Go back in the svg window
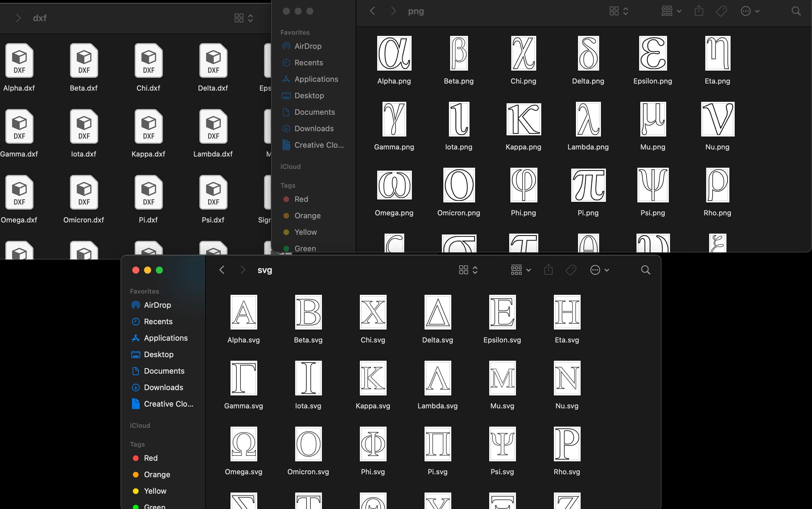 222,270
